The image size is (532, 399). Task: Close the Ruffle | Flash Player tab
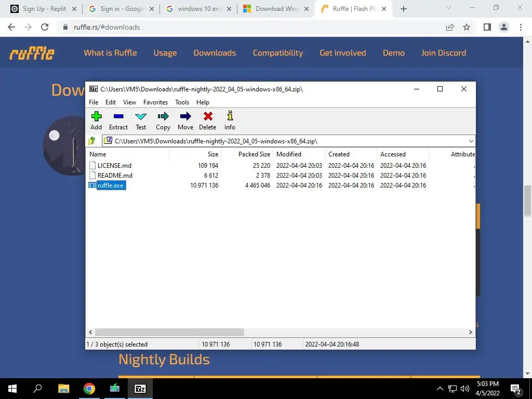pos(384,9)
